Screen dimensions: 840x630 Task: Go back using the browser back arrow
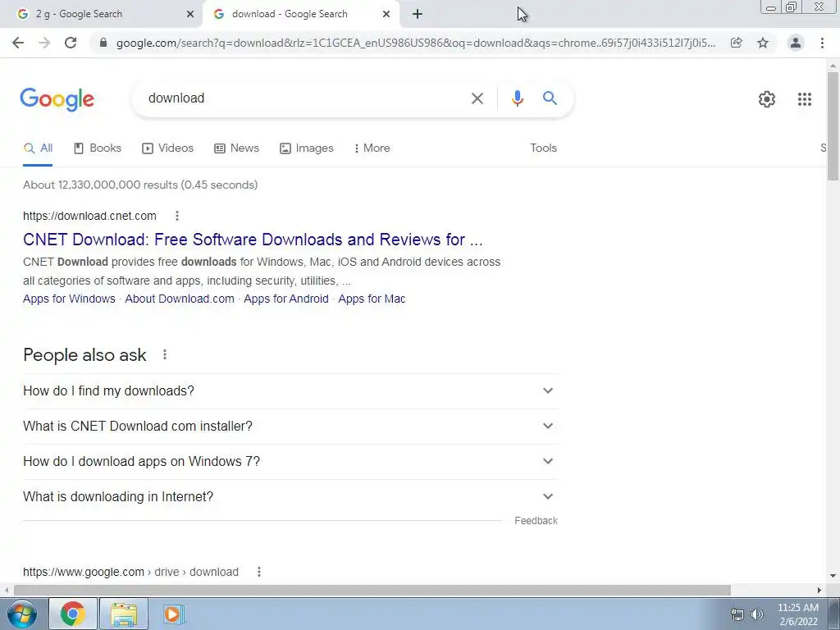[x=18, y=43]
